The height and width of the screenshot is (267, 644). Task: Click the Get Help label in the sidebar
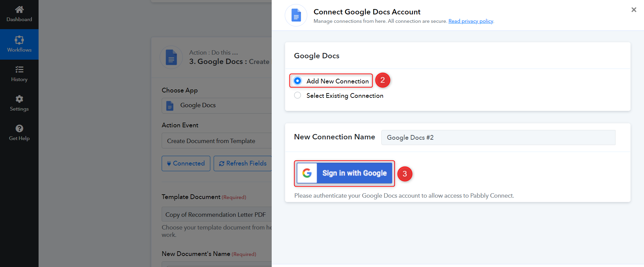coord(19,138)
